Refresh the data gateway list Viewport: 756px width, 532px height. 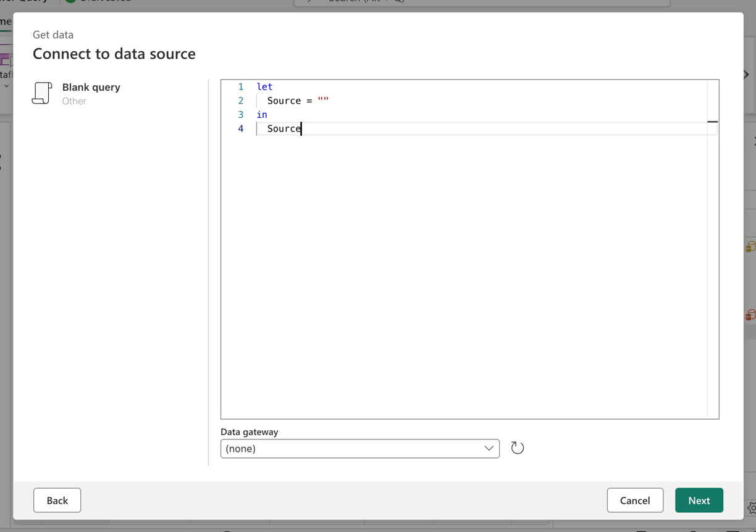click(x=517, y=447)
